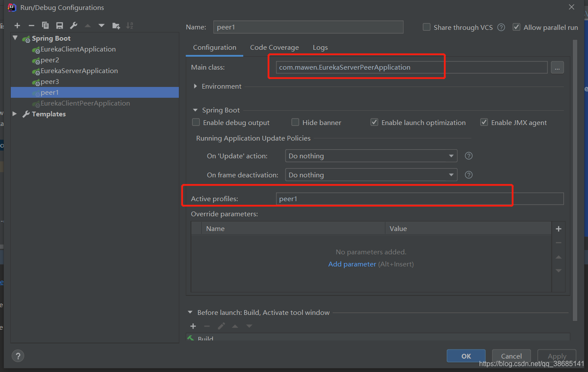Viewport: 588px width, 372px height.
Task: Select peer1 configuration in tree
Action: pos(95,92)
